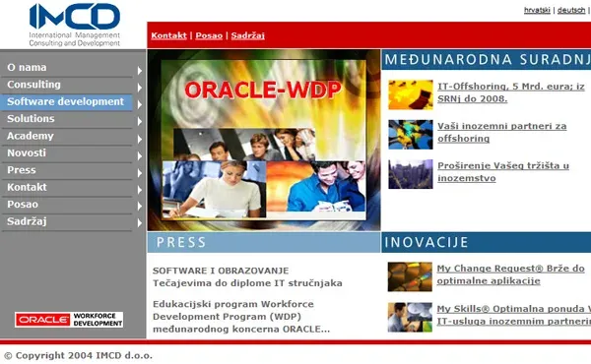Expand the Academy submenu arrow
This screenshot has width=591, height=364.
coord(140,140)
